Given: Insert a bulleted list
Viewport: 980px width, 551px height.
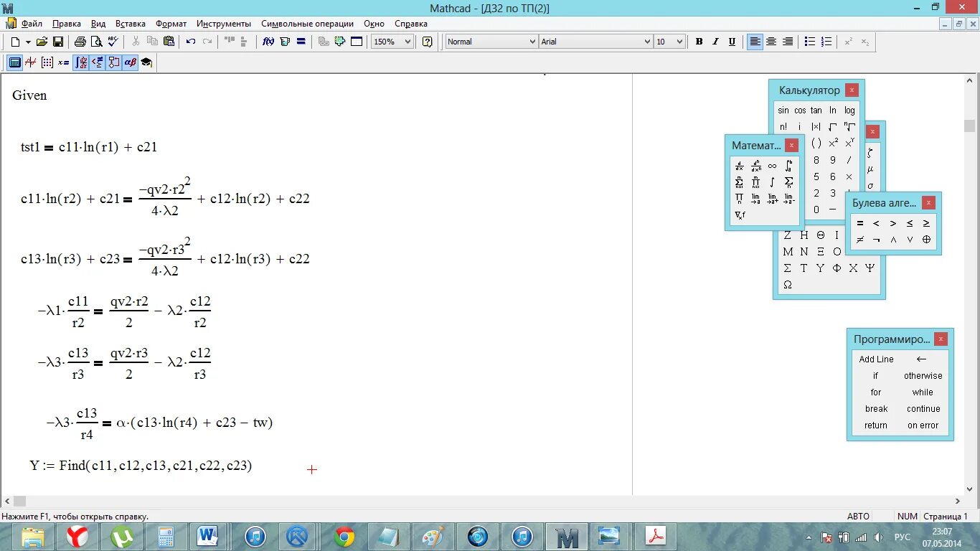Looking at the screenshot, I should (810, 42).
